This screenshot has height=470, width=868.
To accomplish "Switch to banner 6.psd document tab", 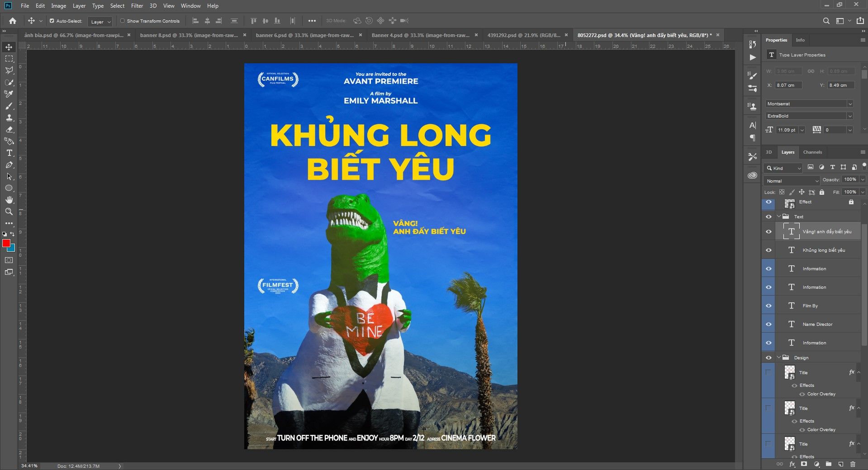I will [305, 35].
